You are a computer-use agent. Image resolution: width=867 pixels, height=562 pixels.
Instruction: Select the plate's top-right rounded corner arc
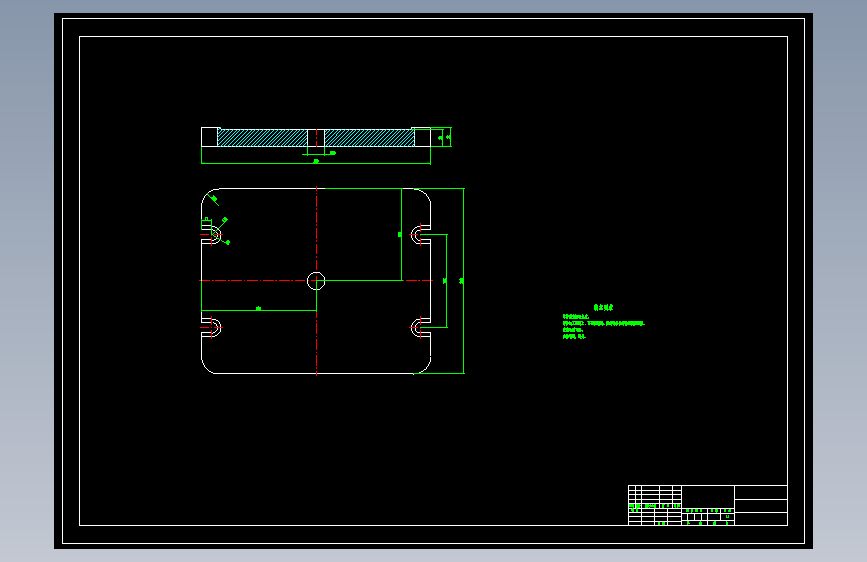click(x=424, y=196)
